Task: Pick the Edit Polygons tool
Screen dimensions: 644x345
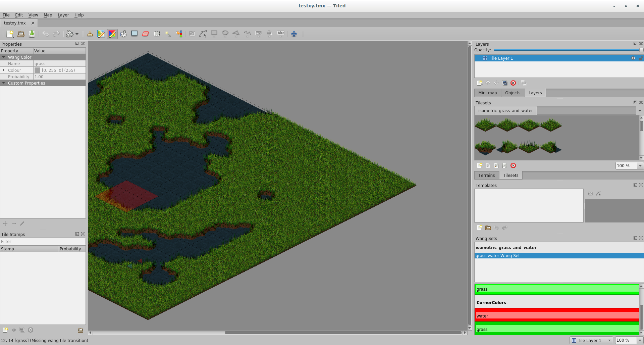Action: tap(203, 34)
